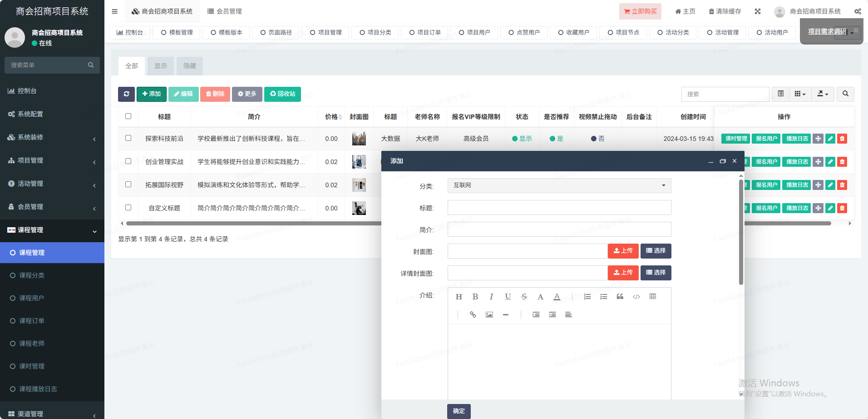Click the refresh icon button in table toolbar
The image size is (868, 419).
tap(126, 94)
